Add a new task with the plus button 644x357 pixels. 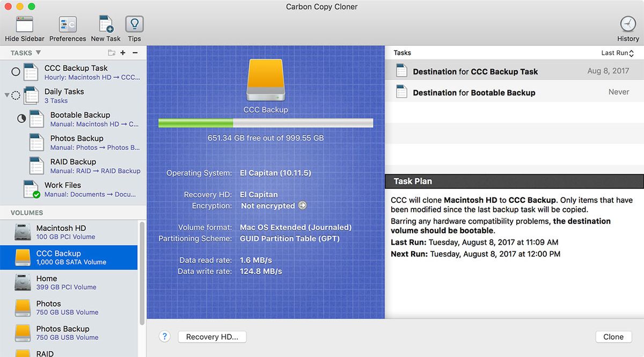tap(122, 53)
